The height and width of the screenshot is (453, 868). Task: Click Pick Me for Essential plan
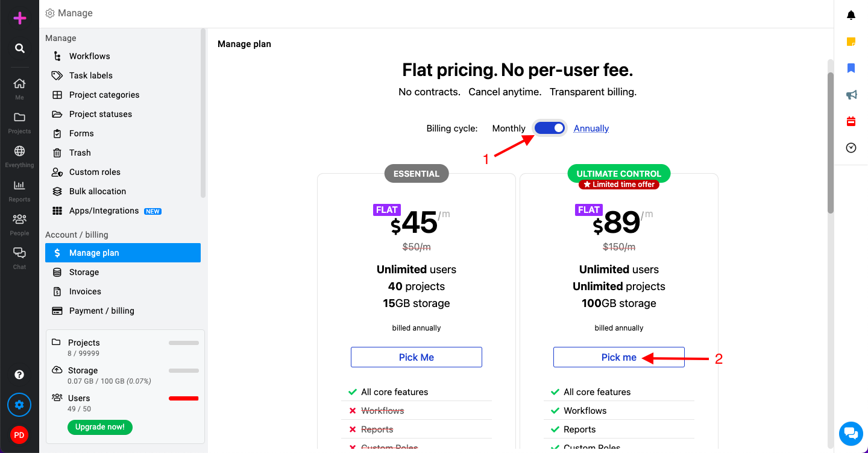(417, 357)
